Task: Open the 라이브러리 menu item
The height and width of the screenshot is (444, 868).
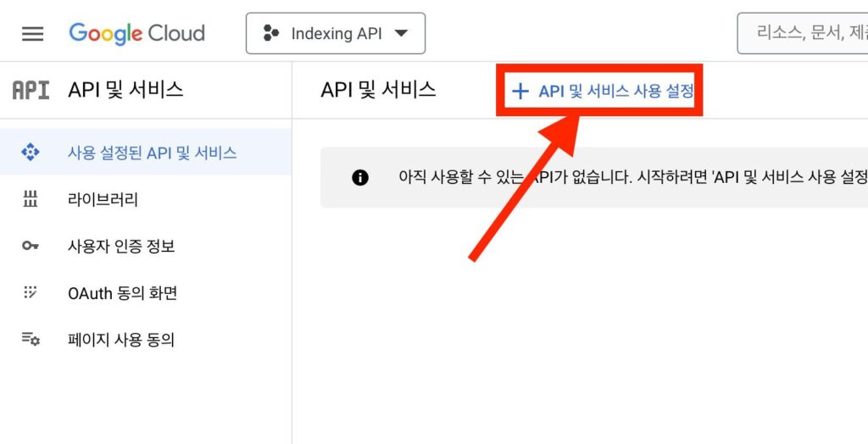Action: point(103,200)
